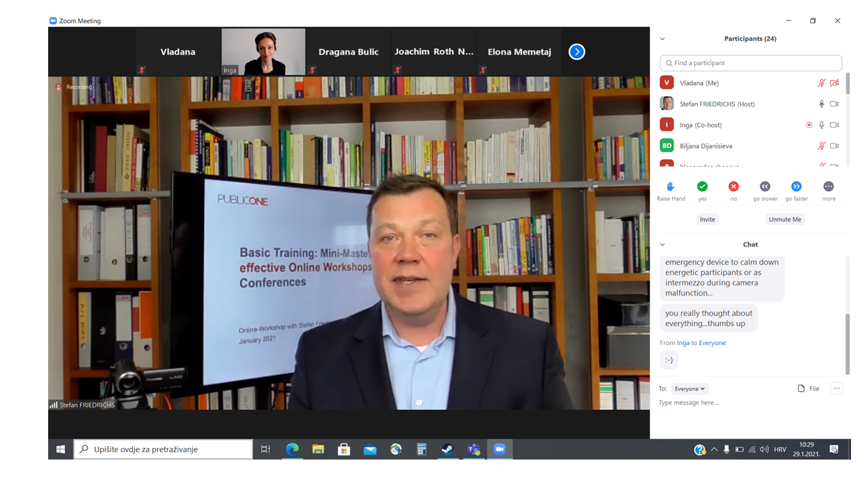The image size is (868, 488).
Task: Click the go slower icon
Action: coord(765,186)
